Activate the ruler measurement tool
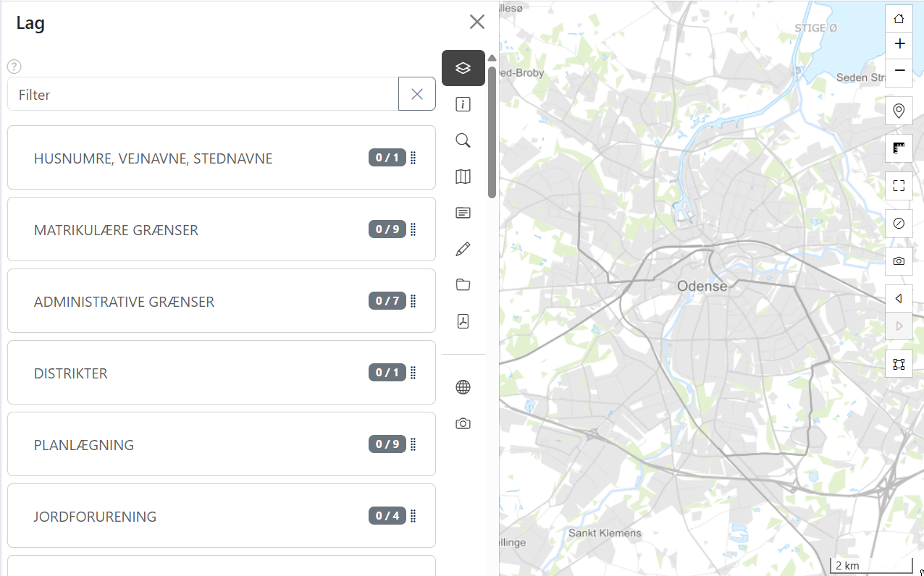924x576 pixels. pos(899,148)
